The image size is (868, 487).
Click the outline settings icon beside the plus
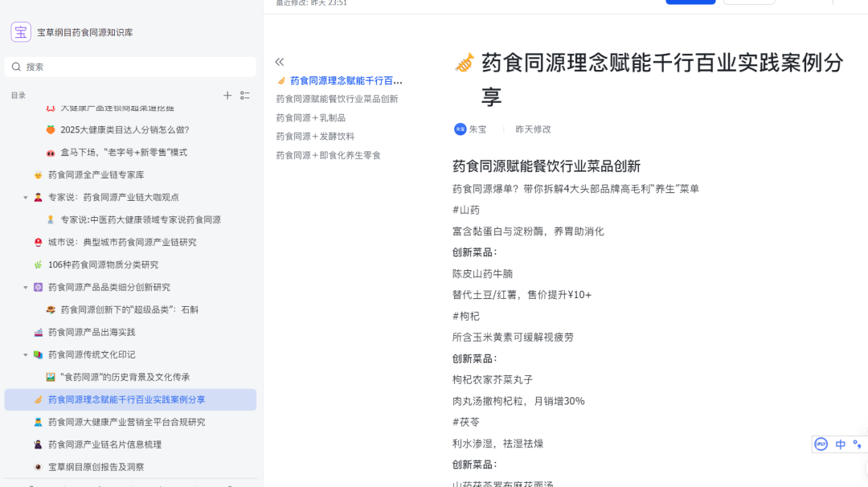pyautogui.click(x=245, y=95)
